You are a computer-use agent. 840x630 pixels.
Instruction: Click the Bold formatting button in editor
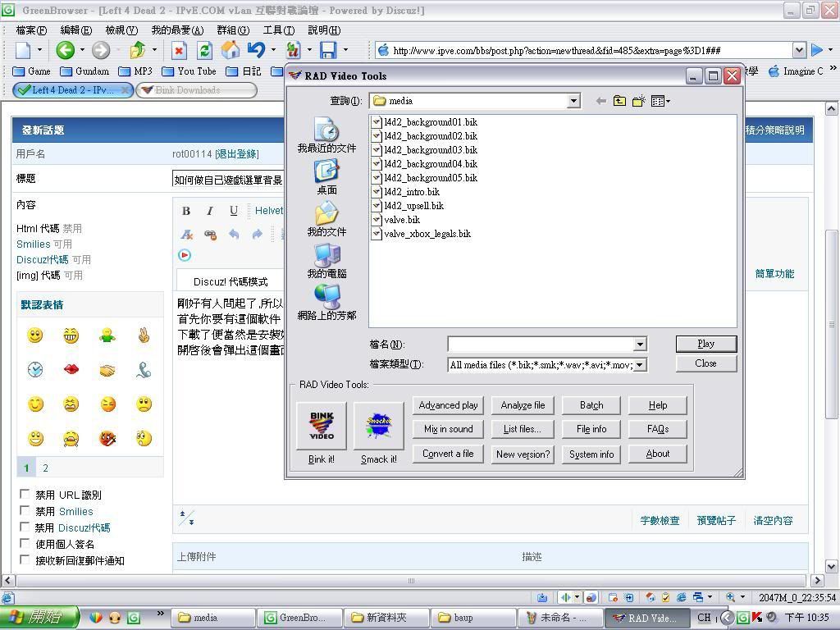[x=186, y=211]
